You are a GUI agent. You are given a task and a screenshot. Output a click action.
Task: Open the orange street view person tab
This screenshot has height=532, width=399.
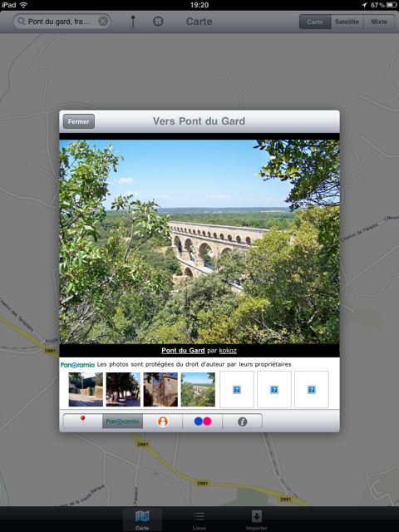(163, 421)
